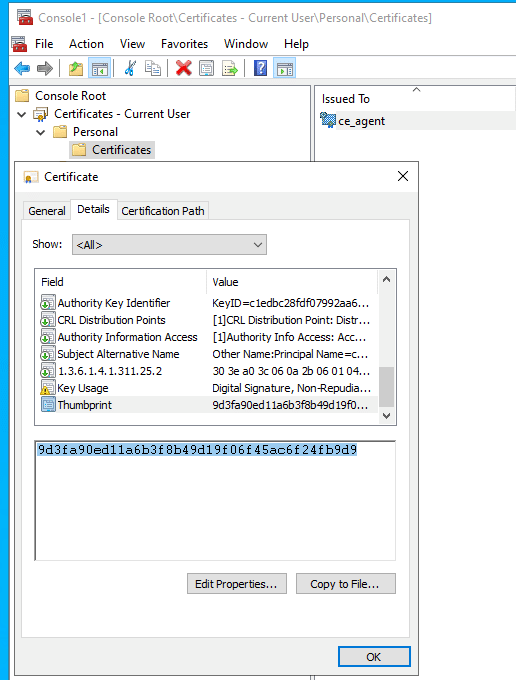Click the field list scrollbar down arrow
Image resolution: width=516 pixels, height=680 pixels.
coord(387,415)
